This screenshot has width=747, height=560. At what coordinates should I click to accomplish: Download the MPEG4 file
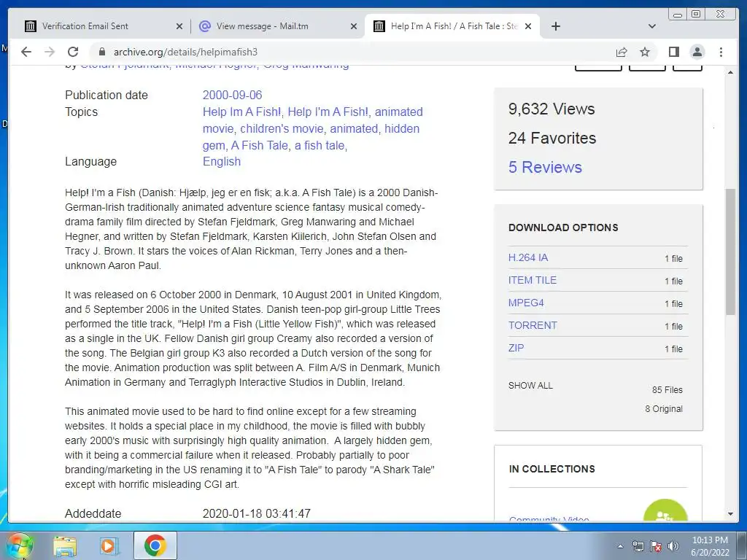point(526,303)
